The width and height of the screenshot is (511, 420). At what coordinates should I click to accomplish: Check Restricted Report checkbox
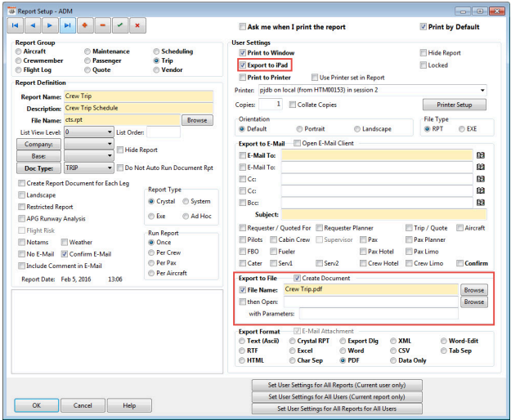[x=21, y=207]
